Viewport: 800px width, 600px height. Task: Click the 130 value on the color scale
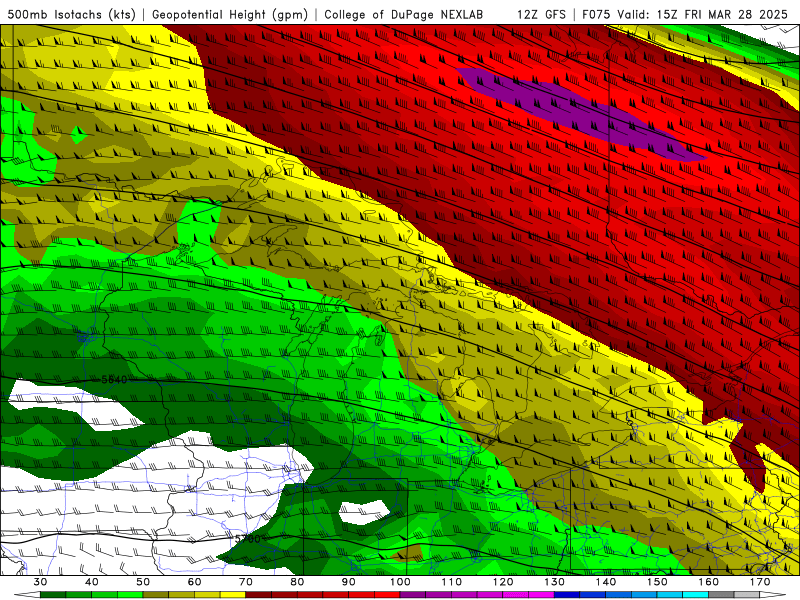(555, 582)
